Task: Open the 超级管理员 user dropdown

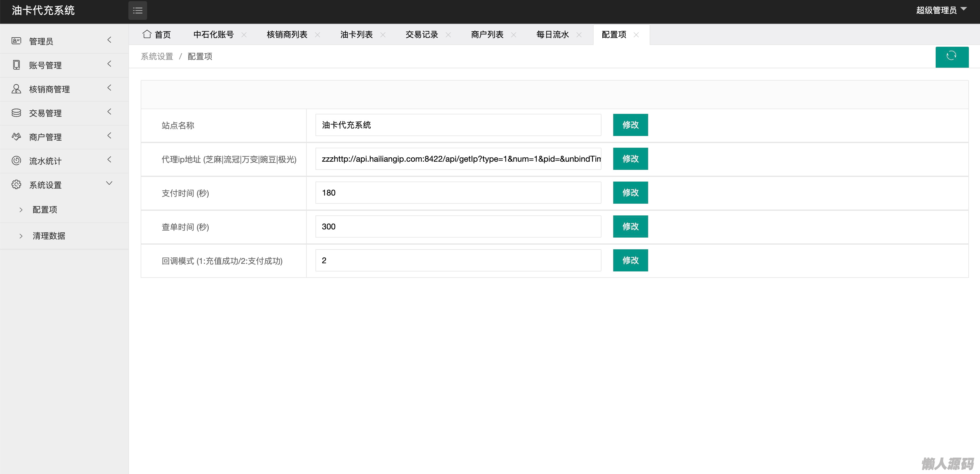Action: point(941,10)
